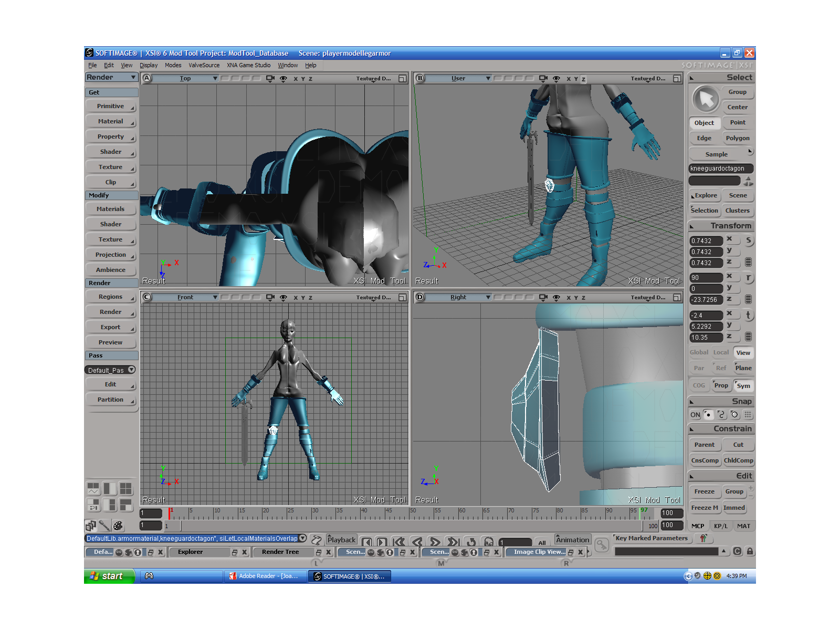Select the arrow selection tool icon

point(706,99)
